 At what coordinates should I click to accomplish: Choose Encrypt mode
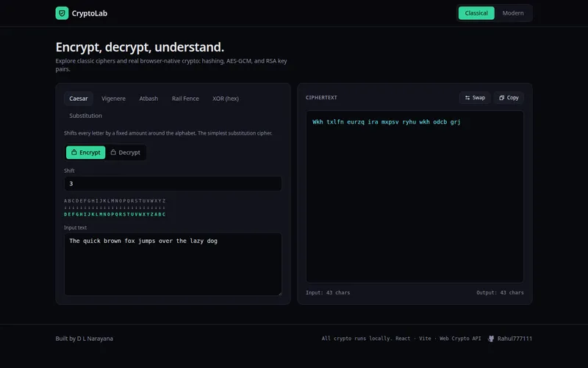point(85,152)
